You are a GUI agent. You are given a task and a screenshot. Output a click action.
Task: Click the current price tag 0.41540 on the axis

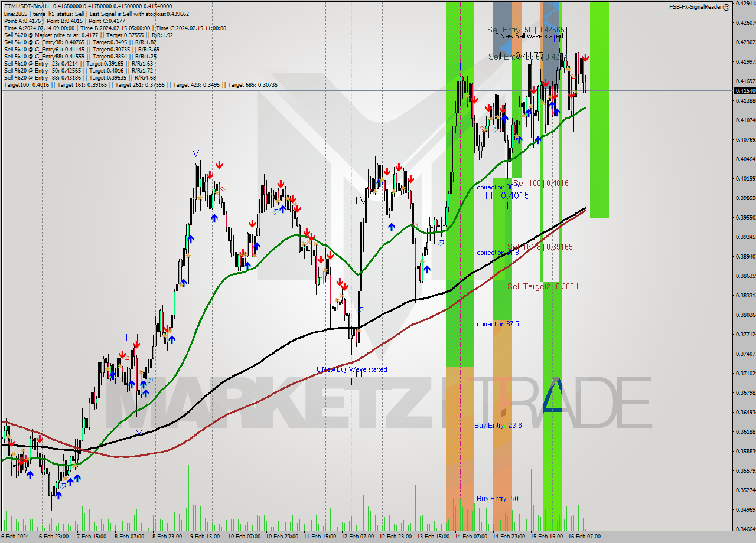(x=744, y=90)
